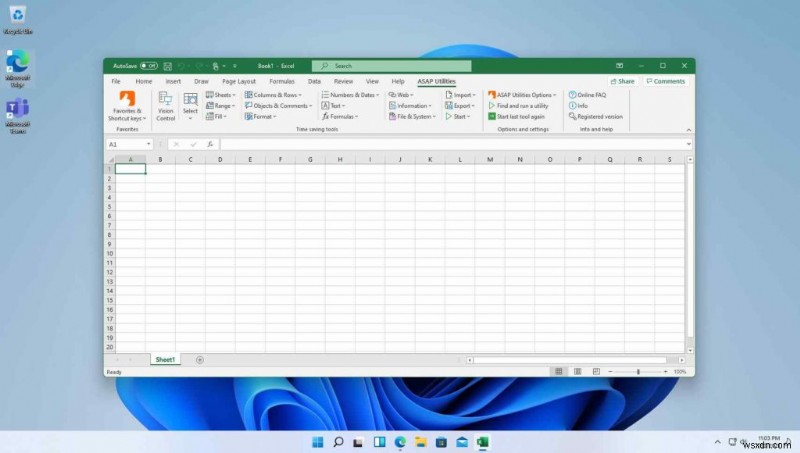Viewport: 800px width, 453px height.
Task: Click the horizontal scrollbar
Action: [x=570, y=360]
